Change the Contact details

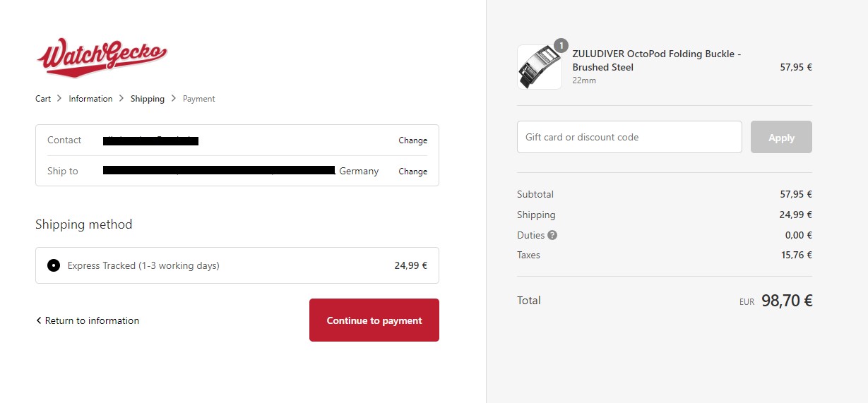[412, 140]
